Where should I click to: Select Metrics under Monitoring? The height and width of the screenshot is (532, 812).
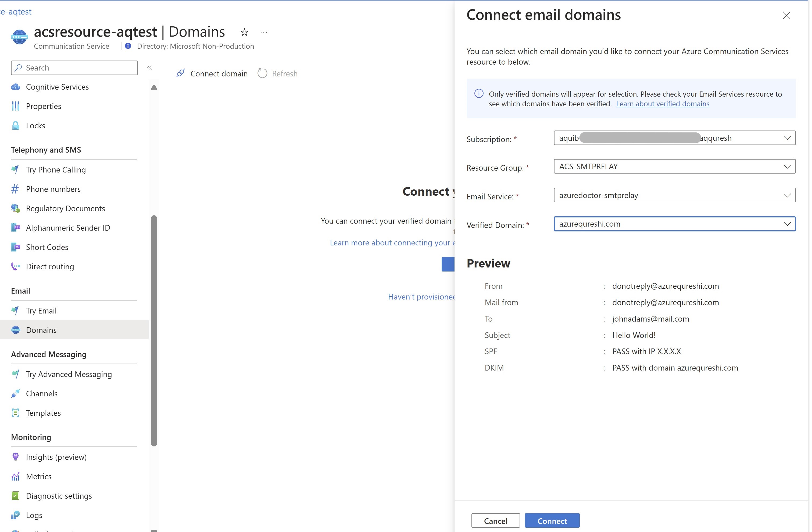point(38,476)
